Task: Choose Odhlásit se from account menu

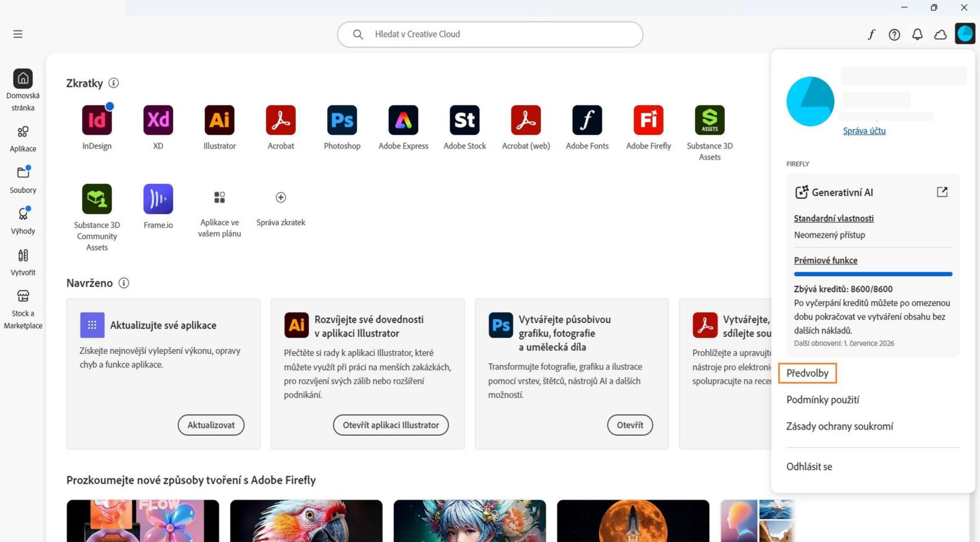Action: tap(809, 466)
